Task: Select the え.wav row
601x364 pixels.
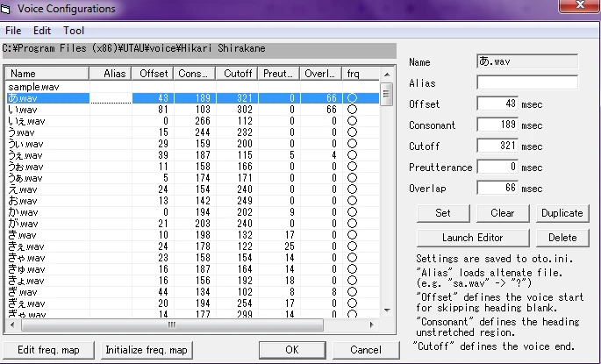Action: (193, 189)
